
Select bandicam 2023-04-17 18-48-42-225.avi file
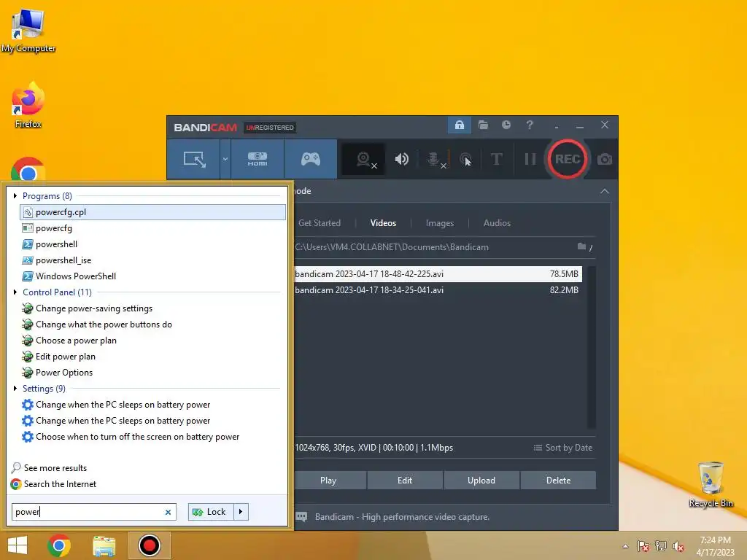[438, 274]
